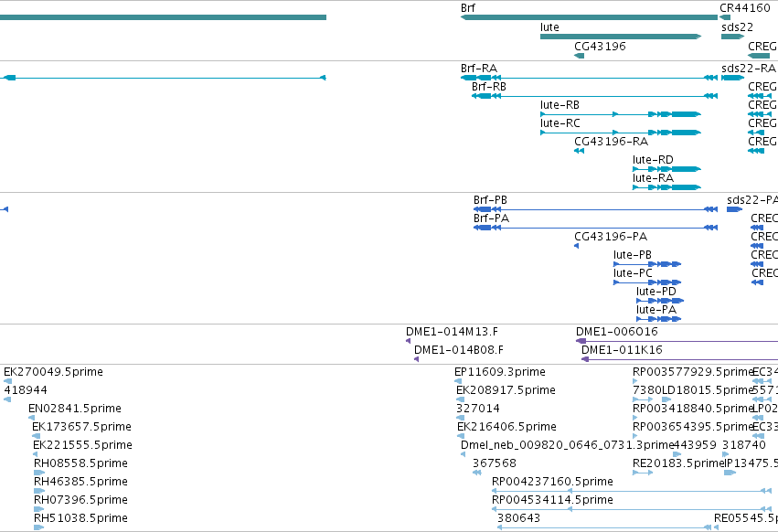Select the Brf-PA protein label
778x532 pixels.
(491, 218)
